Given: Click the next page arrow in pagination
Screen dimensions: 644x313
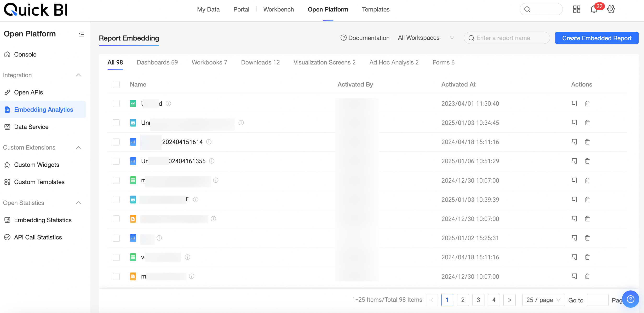Looking at the screenshot, I should pyautogui.click(x=509, y=300).
